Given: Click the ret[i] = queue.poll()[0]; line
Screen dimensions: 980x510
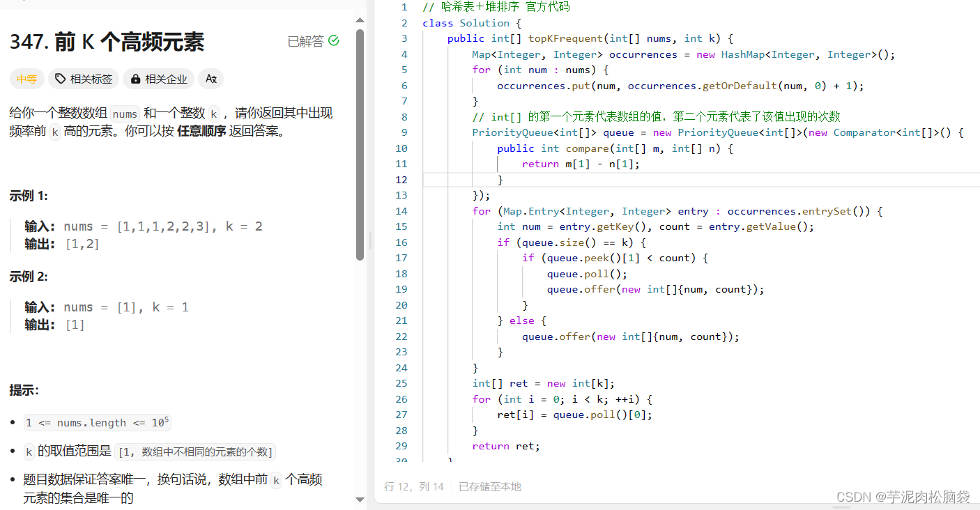Looking at the screenshot, I should click(574, 415).
